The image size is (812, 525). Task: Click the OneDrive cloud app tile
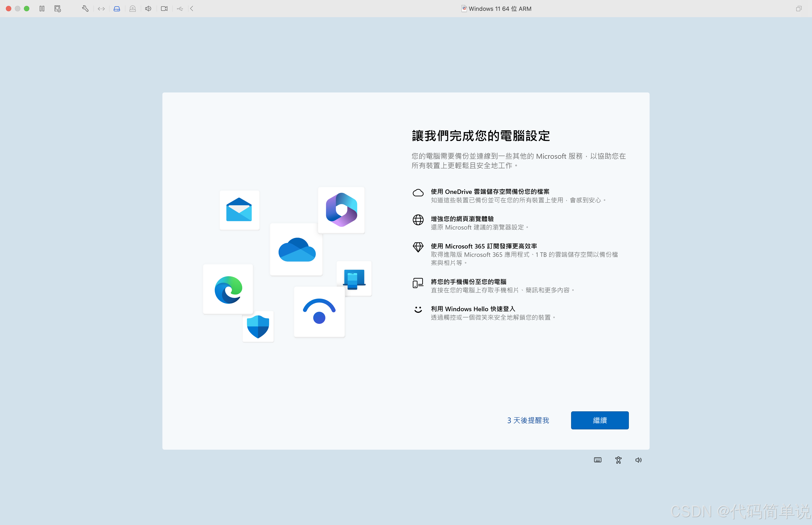click(296, 249)
